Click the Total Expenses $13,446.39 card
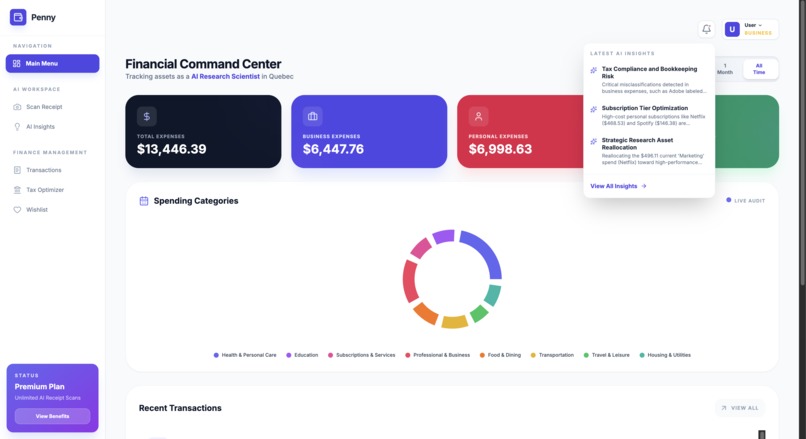 click(x=203, y=131)
